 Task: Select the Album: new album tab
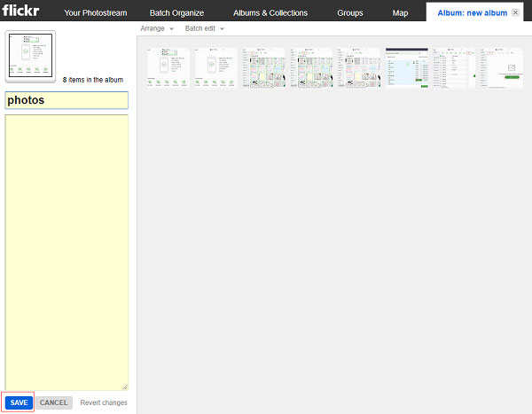coord(472,13)
